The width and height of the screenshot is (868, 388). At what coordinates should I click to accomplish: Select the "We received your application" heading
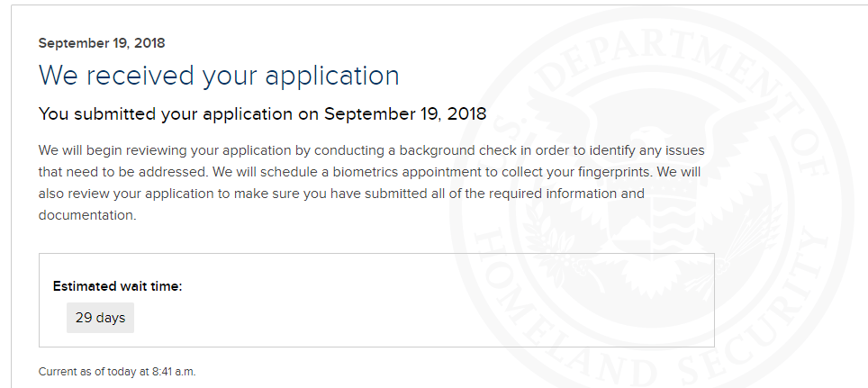point(219,76)
